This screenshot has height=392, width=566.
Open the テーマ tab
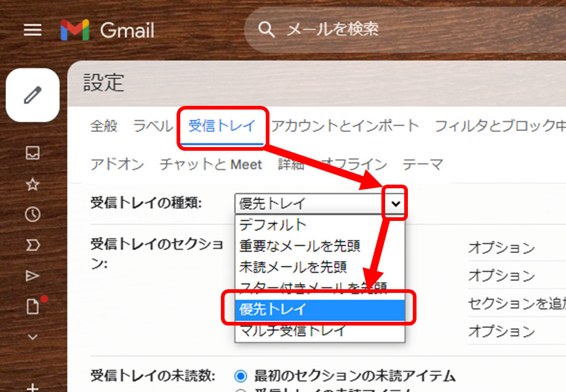pos(423,164)
